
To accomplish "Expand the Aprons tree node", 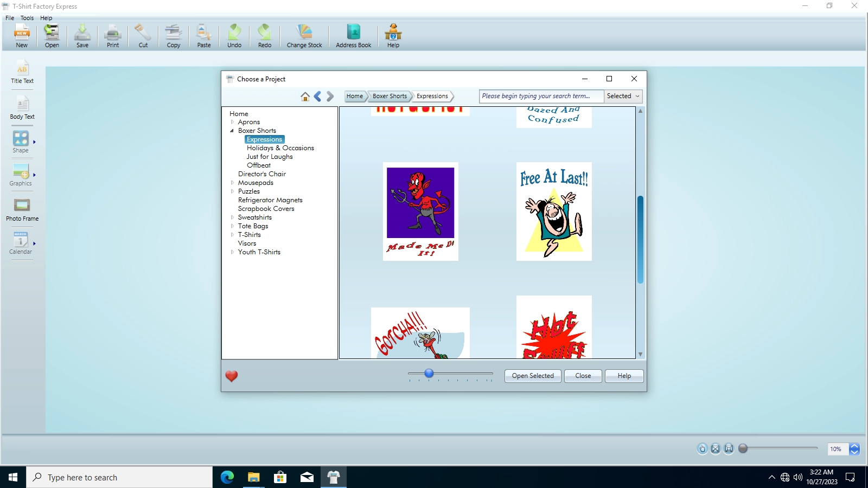I will click(232, 122).
